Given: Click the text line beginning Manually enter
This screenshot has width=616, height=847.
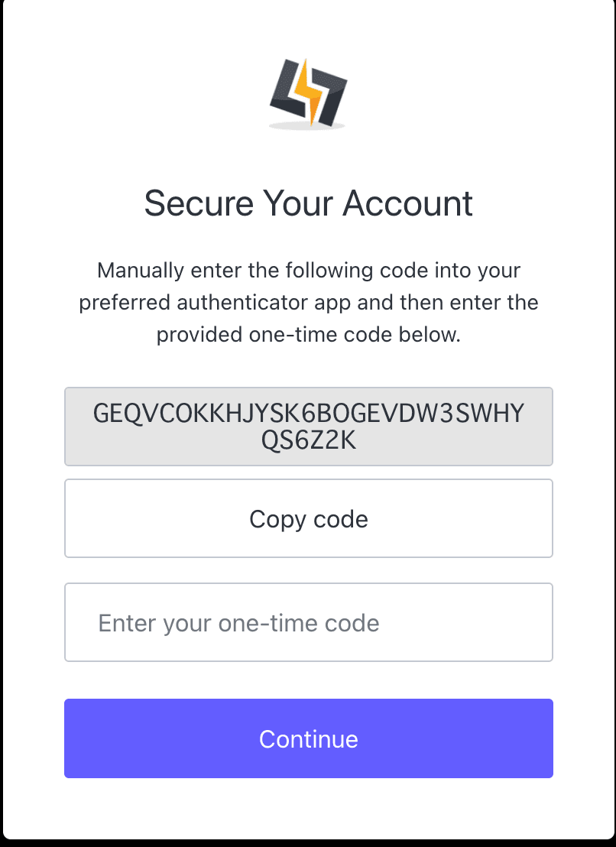Looking at the screenshot, I should point(308,271).
